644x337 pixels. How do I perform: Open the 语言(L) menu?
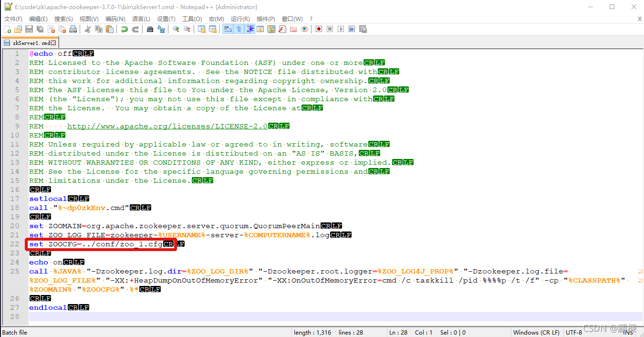click(141, 19)
